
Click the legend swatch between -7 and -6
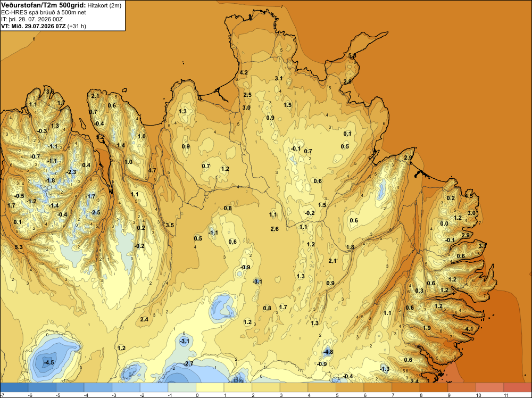14,387
